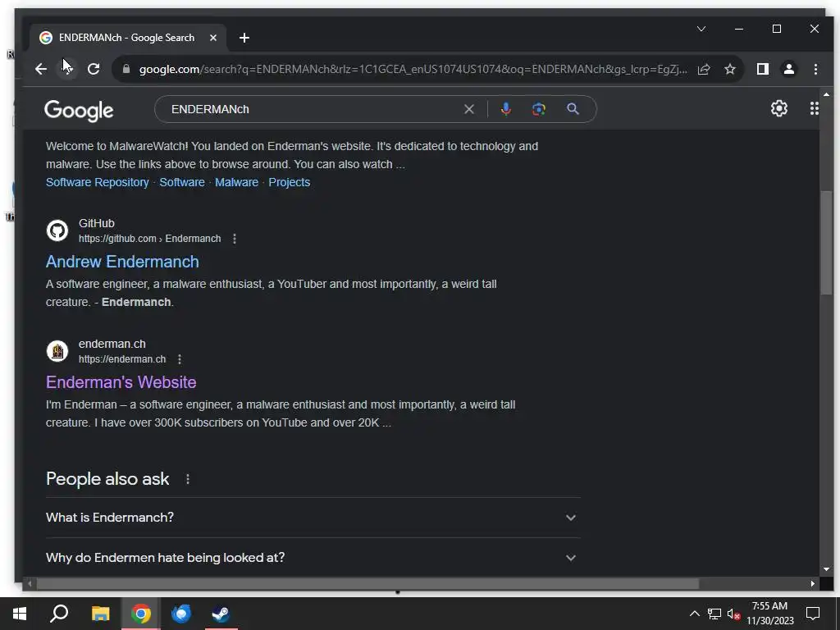Click the muted volume tray icon
Screen dimensions: 840x630
pyautogui.click(x=733, y=614)
